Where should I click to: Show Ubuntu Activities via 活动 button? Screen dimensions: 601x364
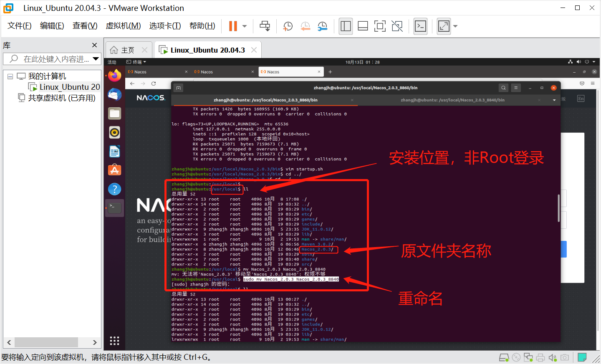[x=112, y=62]
